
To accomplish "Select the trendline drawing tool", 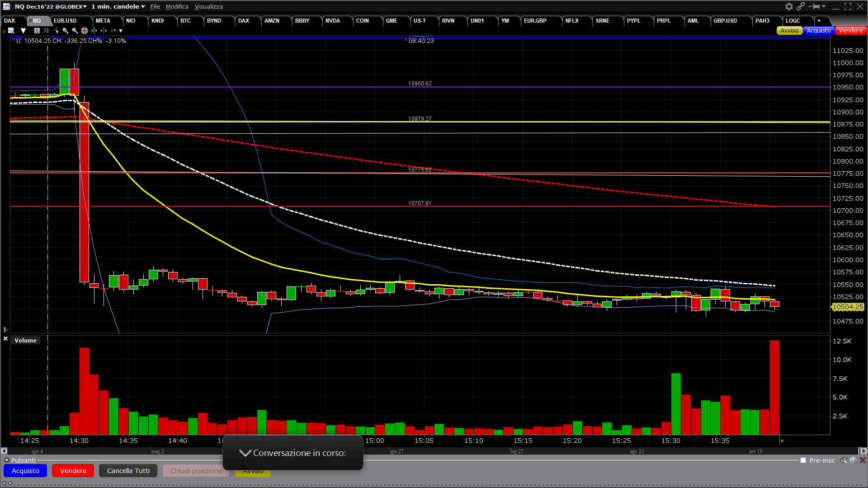I will point(56,31).
